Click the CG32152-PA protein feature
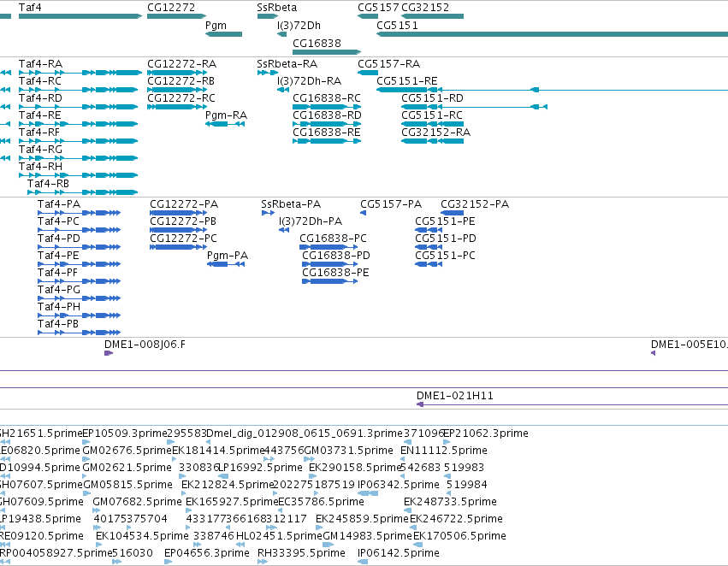Screen dimensions: 728x566 (x=453, y=213)
